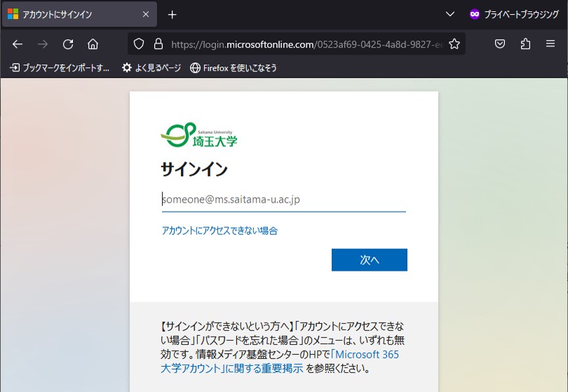Click the 次へ button

click(370, 259)
